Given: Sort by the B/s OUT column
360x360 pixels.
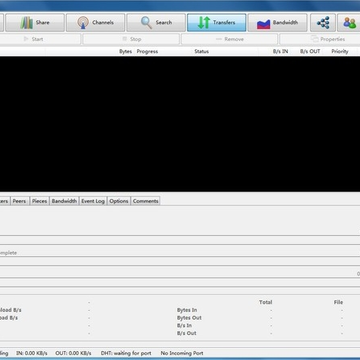Looking at the screenshot, I should tap(310, 51).
